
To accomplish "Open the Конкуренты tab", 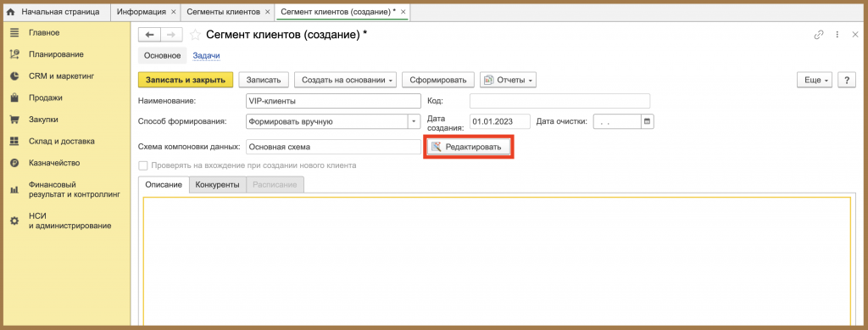I will click(217, 185).
